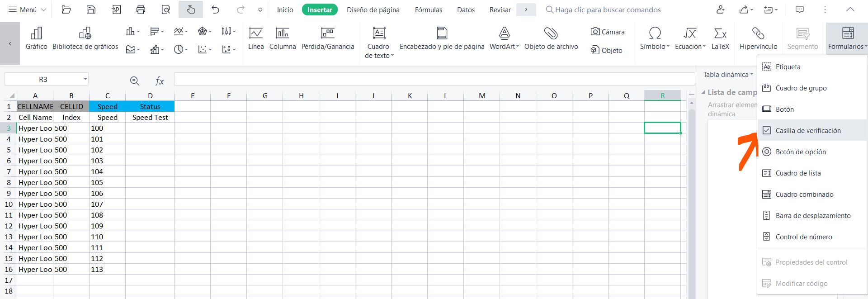Viewport: 868px width, 299px height.
Task: Click the Cámara tool
Action: pyautogui.click(x=608, y=32)
